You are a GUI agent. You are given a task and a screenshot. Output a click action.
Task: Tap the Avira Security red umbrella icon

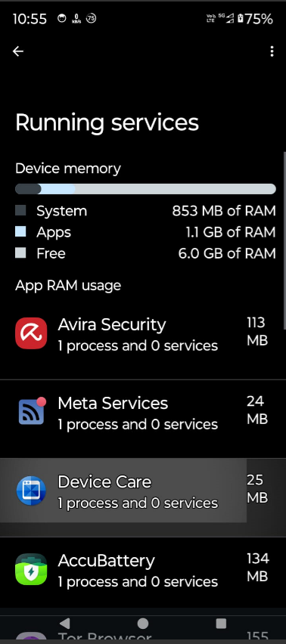click(31, 333)
